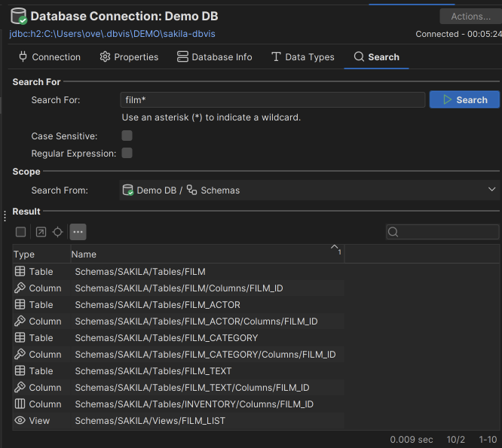Viewport: 502px width, 448px height.
Task: Switch to the Database Info tab
Action: coord(215,57)
